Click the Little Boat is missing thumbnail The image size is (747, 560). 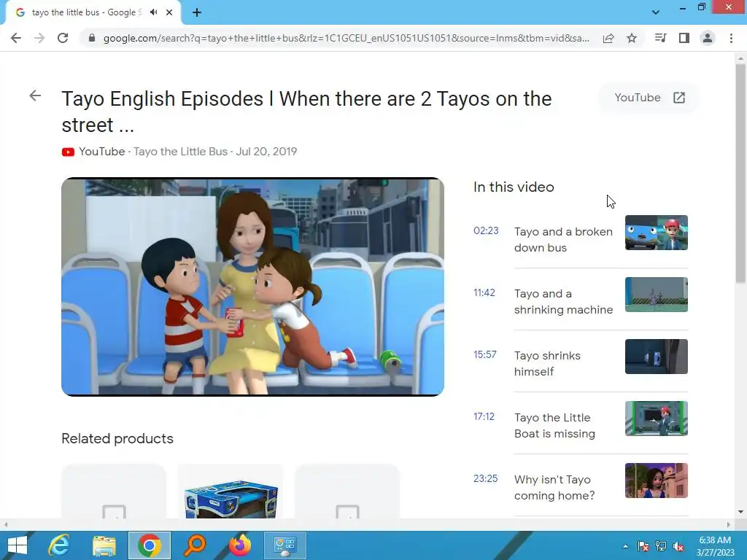tap(657, 418)
